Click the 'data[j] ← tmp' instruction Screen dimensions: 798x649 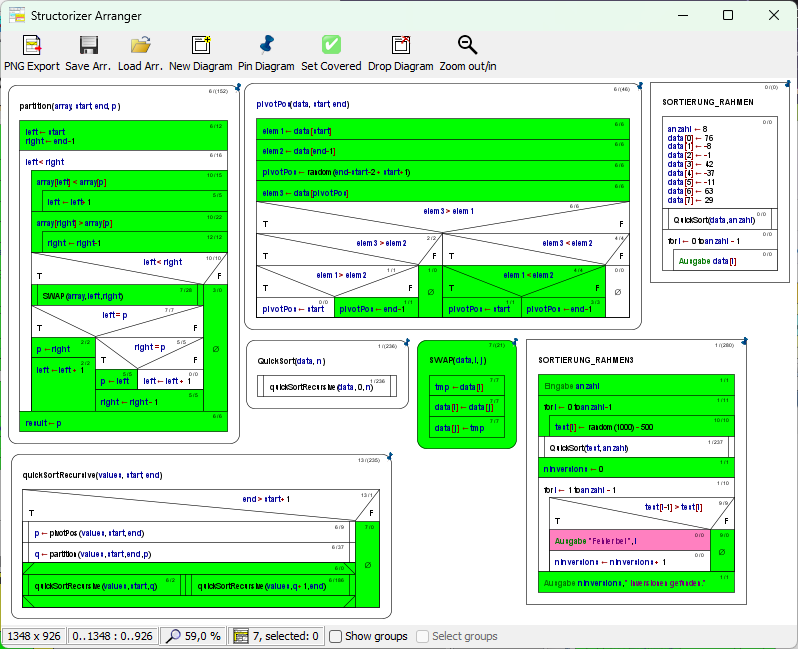point(467,428)
